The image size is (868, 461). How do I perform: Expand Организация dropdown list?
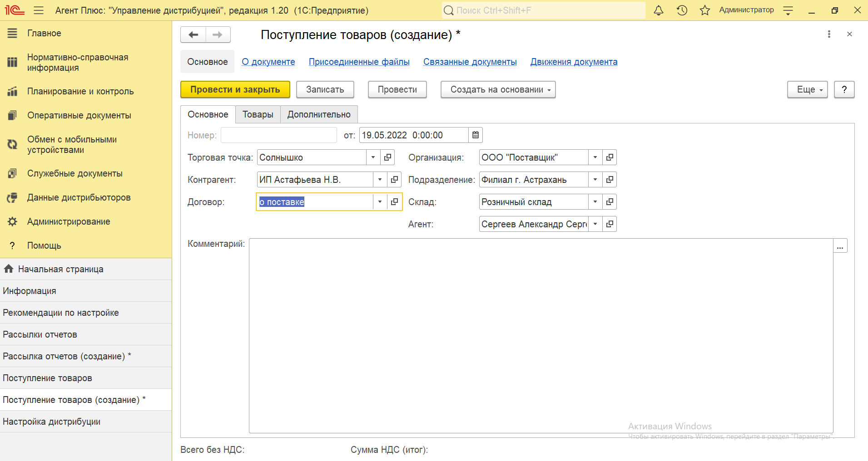tap(595, 157)
